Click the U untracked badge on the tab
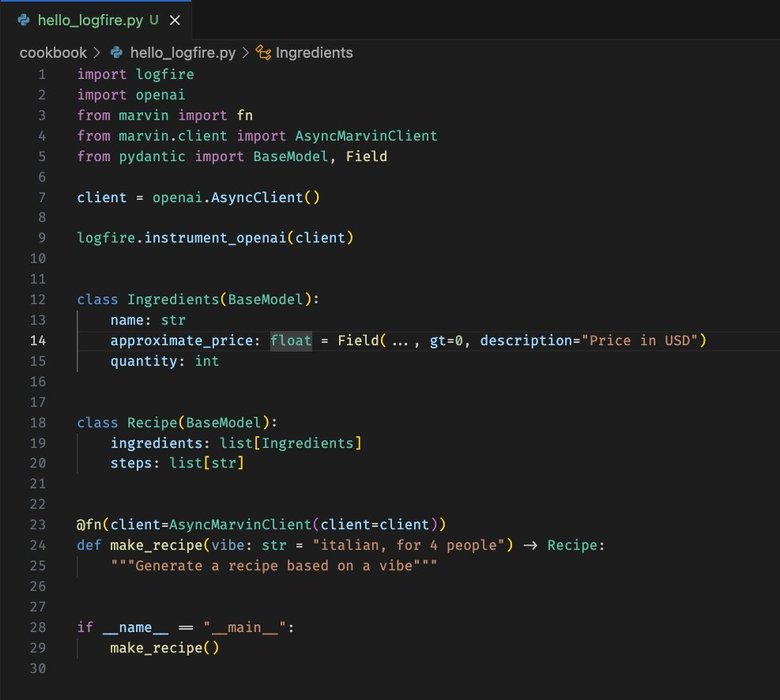780x700 pixels. (x=153, y=20)
